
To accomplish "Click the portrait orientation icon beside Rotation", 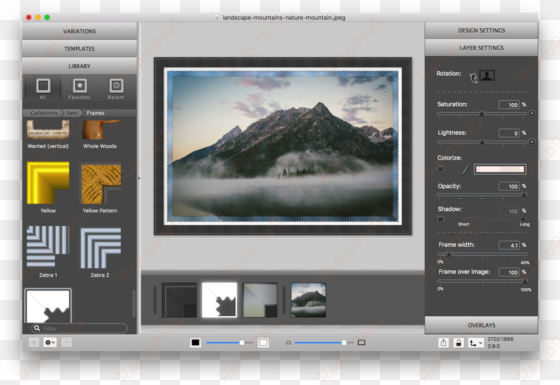I will pyautogui.click(x=487, y=75).
